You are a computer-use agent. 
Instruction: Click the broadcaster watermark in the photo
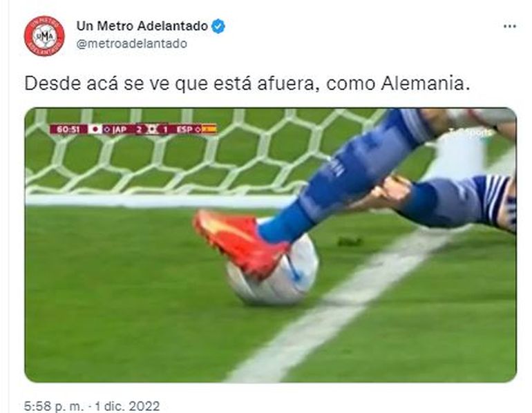(x=470, y=132)
